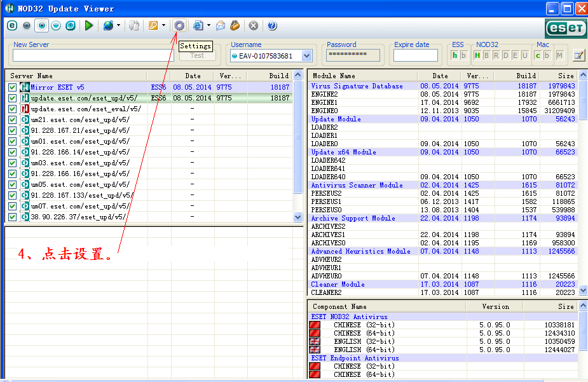Screen dimensions: 588x382
Task: Click the green 'H' icon in NOD32 group
Action: tap(477, 55)
